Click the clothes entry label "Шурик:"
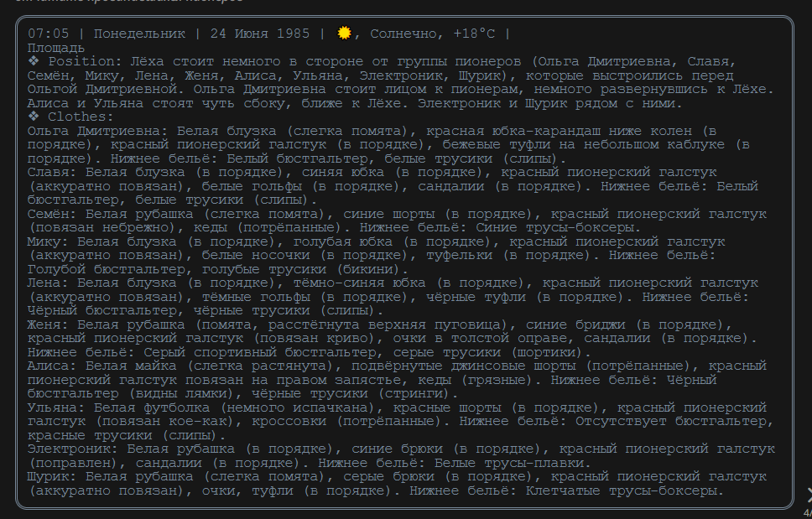The width and height of the screenshot is (812, 519). [x=52, y=476]
